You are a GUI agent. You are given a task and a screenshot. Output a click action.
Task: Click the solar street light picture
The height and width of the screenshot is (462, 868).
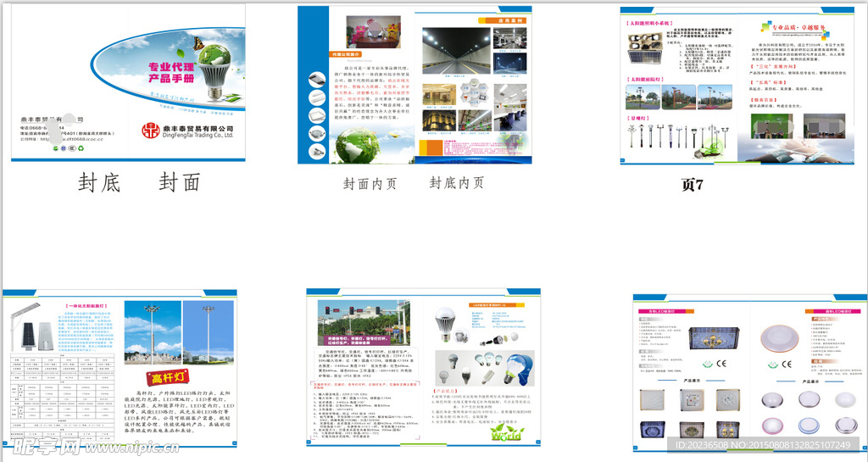coord(25,328)
